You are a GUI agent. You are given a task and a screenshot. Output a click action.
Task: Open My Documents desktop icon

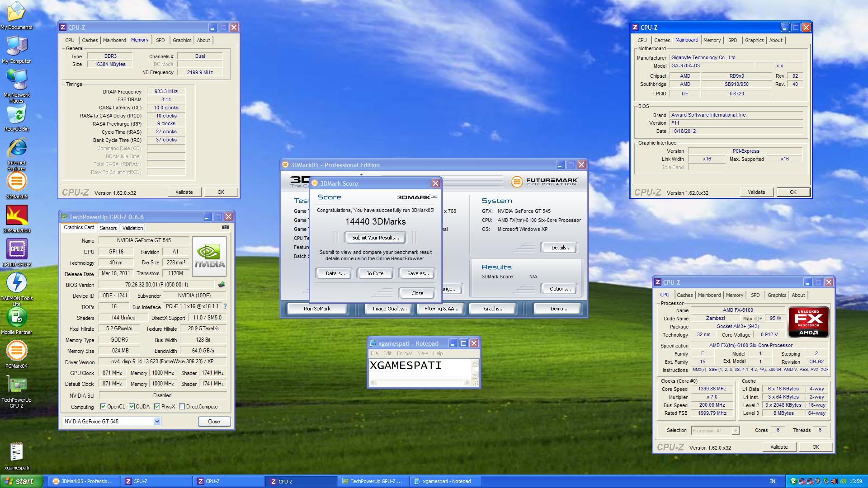pyautogui.click(x=16, y=15)
